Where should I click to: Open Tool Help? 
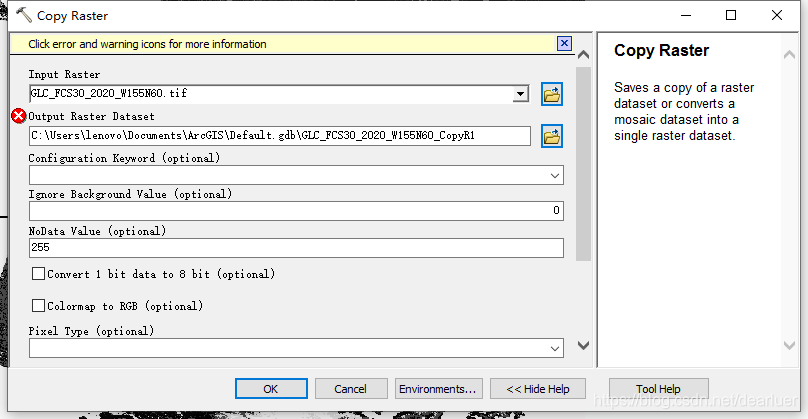(x=659, y=389)
